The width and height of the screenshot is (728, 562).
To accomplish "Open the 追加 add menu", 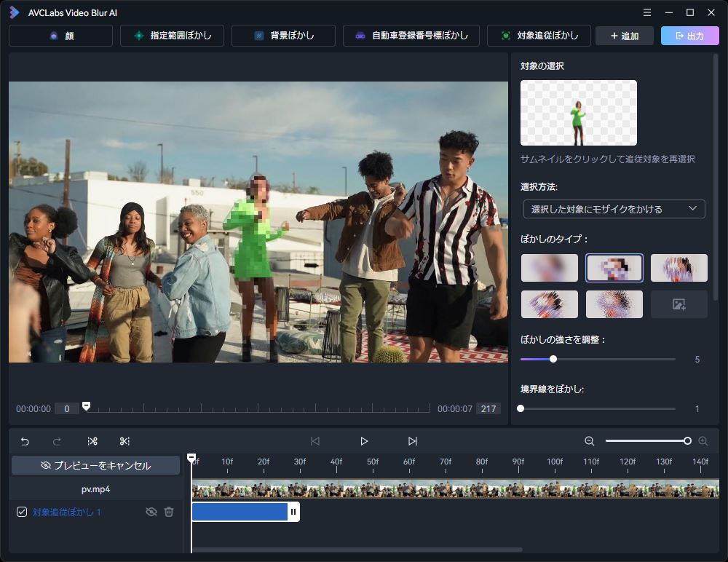I will click(624, 36).
